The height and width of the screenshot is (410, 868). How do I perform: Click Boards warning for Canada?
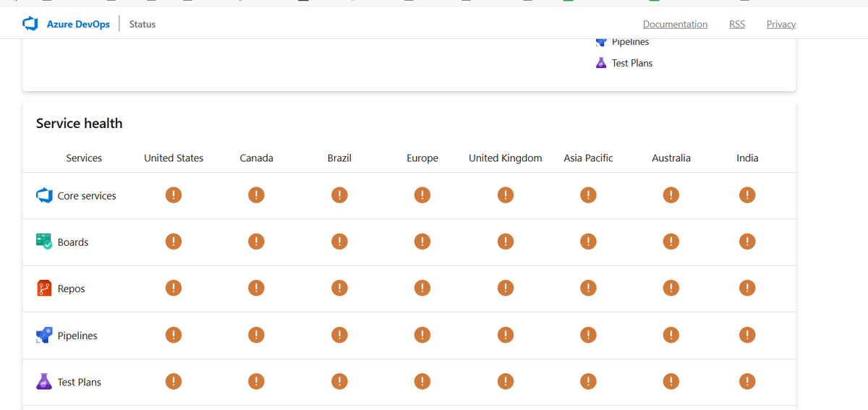click(x=256, y=242)
